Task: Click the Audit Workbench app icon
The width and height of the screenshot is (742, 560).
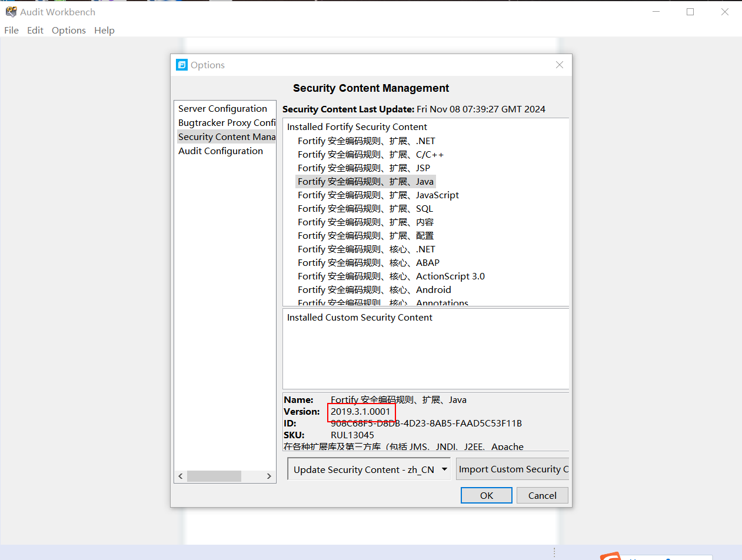Action: (11, 12)
